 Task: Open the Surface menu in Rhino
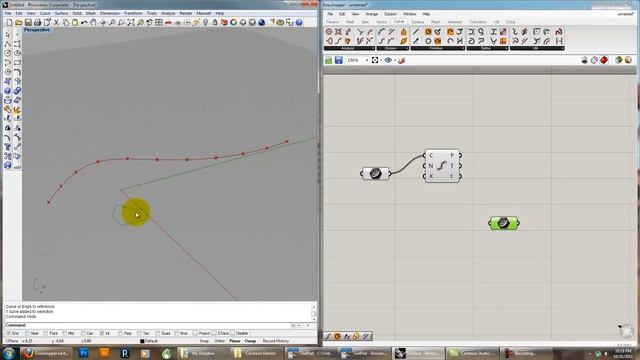pos(61,13)
